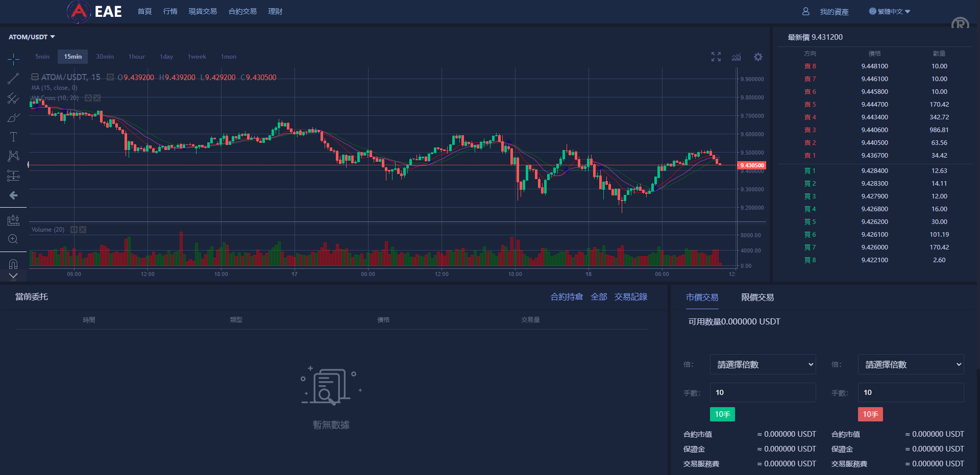The image size is (980, 475).
Task: Activate magnet snapping mode
Action: 13,263
